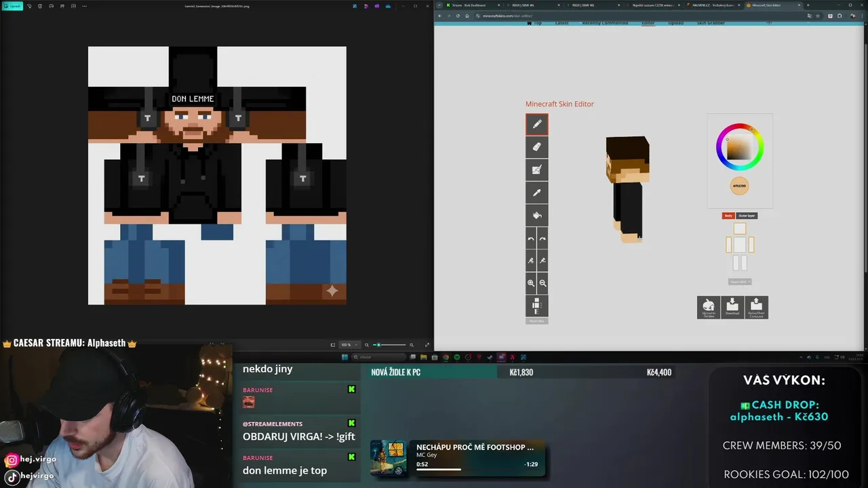Enter fullscreen in the image viewer
Image resolution: width=868 pixels, height=488 pixels.
click(427, 345)
